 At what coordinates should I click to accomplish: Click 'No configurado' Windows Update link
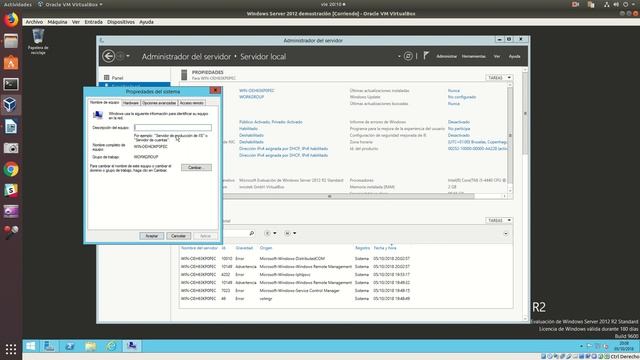(x=462, y=97)
